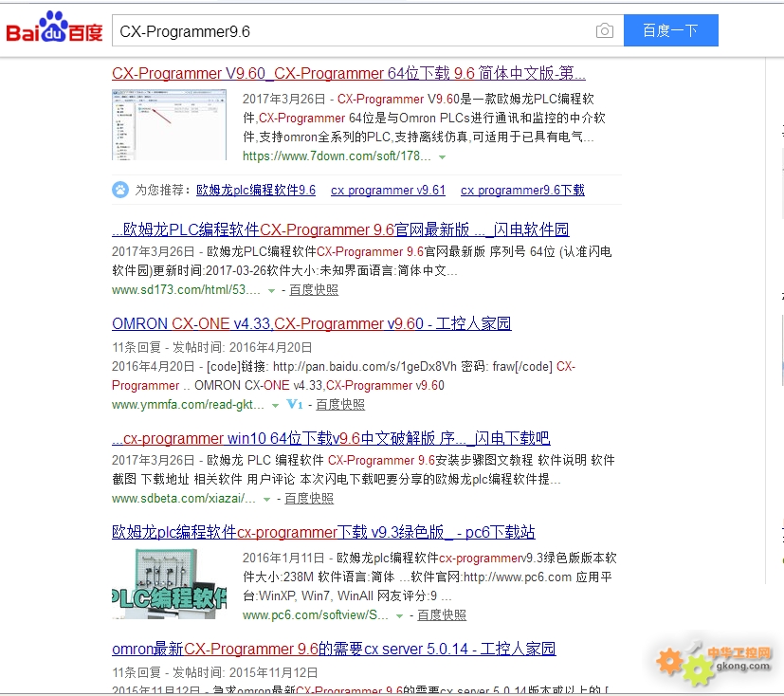
Task: Click the www.sd173.com/html/53 URL
Action: click(186, 290)
